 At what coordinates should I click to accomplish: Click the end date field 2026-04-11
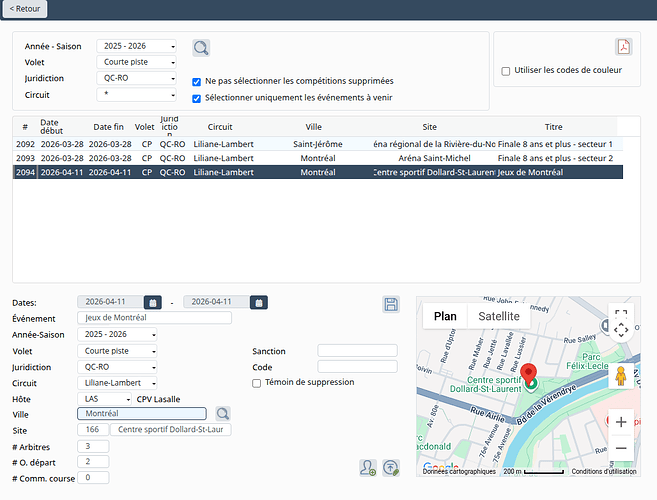tap(217, 302)
